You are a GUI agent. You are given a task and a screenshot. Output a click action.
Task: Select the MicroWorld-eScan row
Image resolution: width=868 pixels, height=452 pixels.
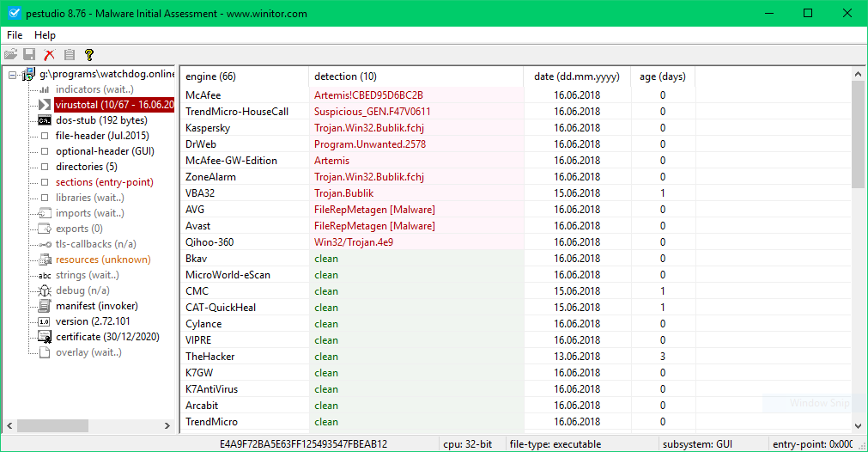[515, 275]
